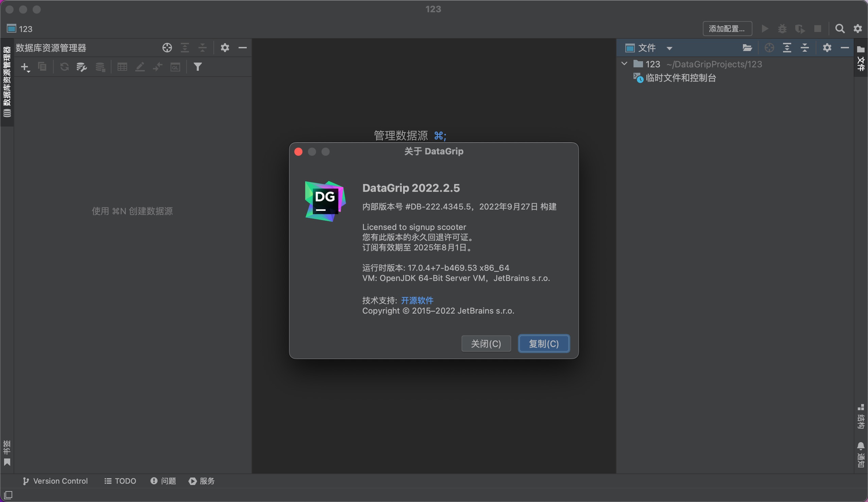Image resolution: width=868 pixels, height=502 pixels.
Task: Click the duplicate data source icon
Action: [42, 67]
